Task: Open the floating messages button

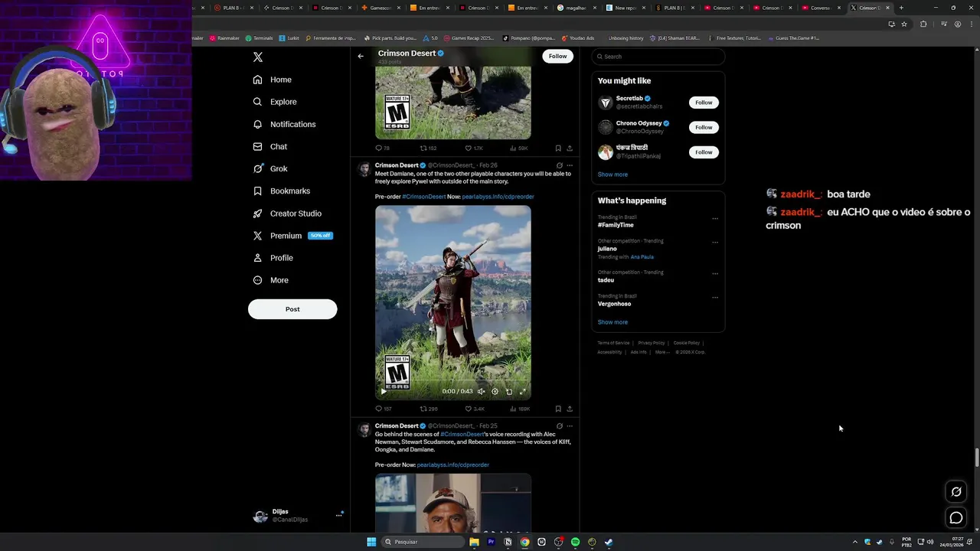Action: click(956, 518)
